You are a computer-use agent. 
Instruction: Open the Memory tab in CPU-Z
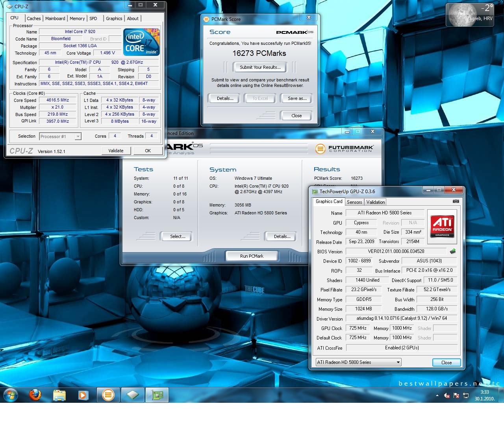pyautogui.click(x=77, y=18)
